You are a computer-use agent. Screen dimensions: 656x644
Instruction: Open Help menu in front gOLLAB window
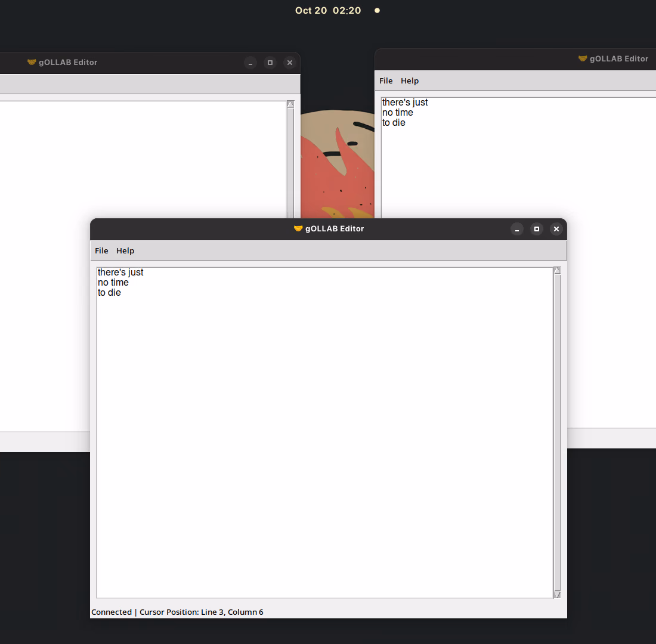click(x=125, y=250)
